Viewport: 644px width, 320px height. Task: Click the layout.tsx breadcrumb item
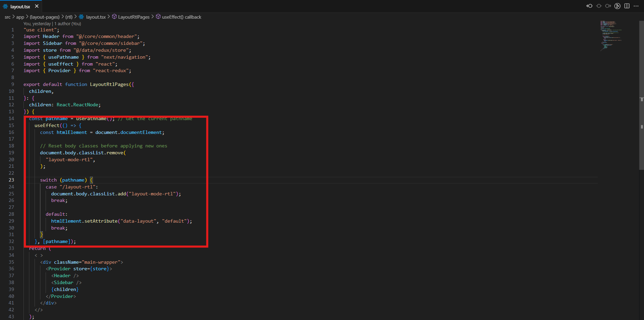click(96, 17)
